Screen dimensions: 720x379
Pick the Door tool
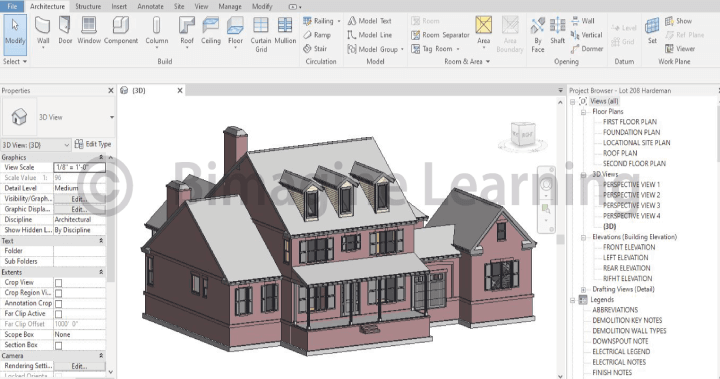click(x=65, y=31)
